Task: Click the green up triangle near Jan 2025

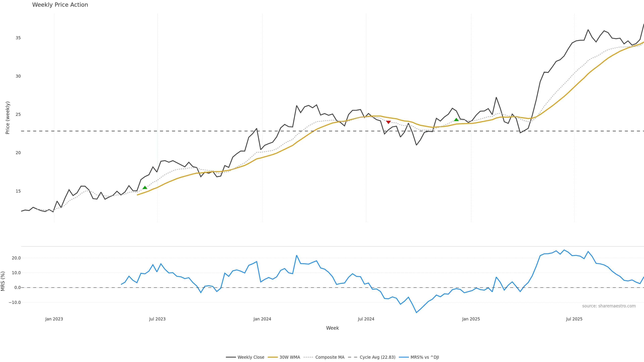Action: (x=456, y=120)
